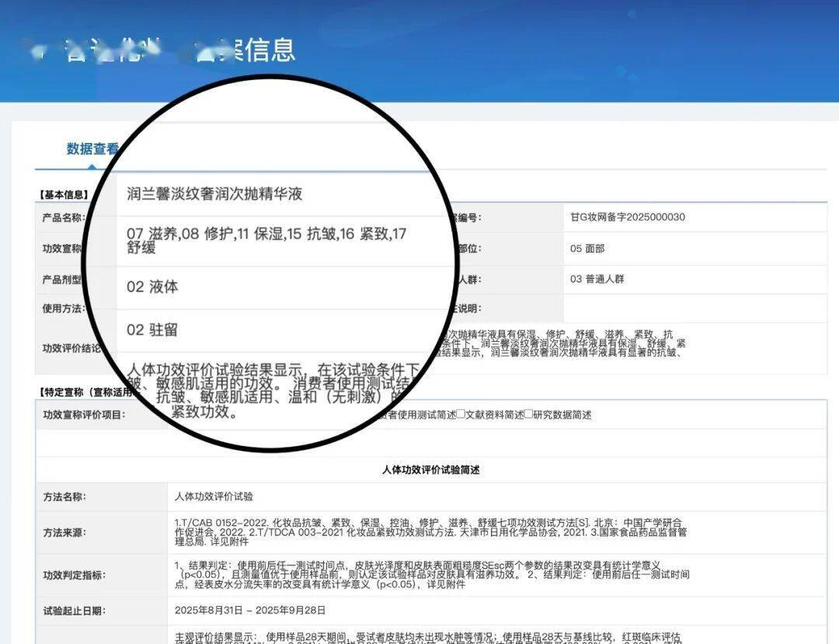Click the test date range 2025年8月31日

(x=250, y=611)
